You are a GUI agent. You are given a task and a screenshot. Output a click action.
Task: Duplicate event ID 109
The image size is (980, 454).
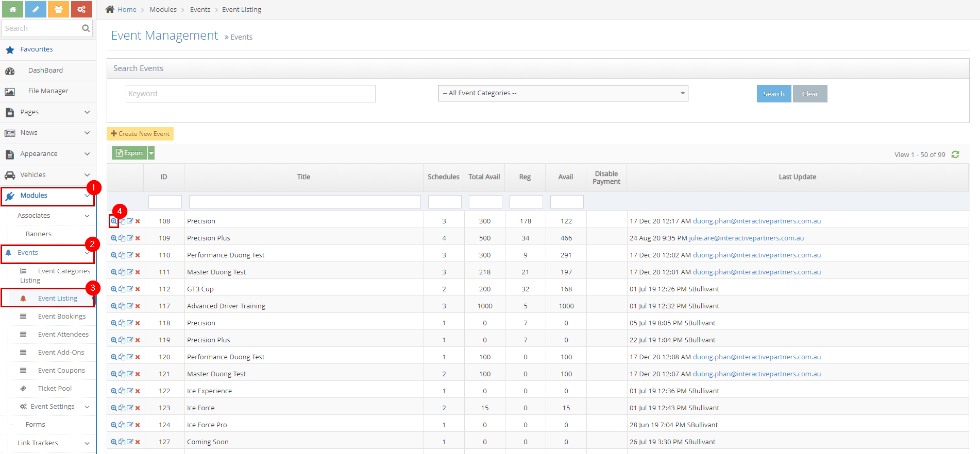122,238
